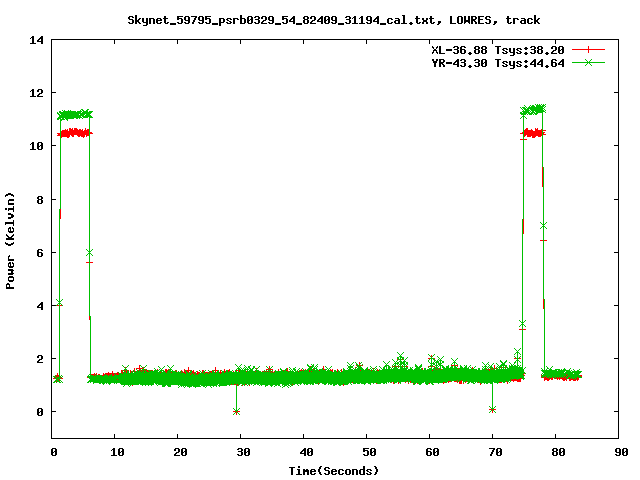Image resolution: width=640 pixels, height=480 pixels.
Task: Click the x-axis tick label 80
Action: click(x=558, y=452)
